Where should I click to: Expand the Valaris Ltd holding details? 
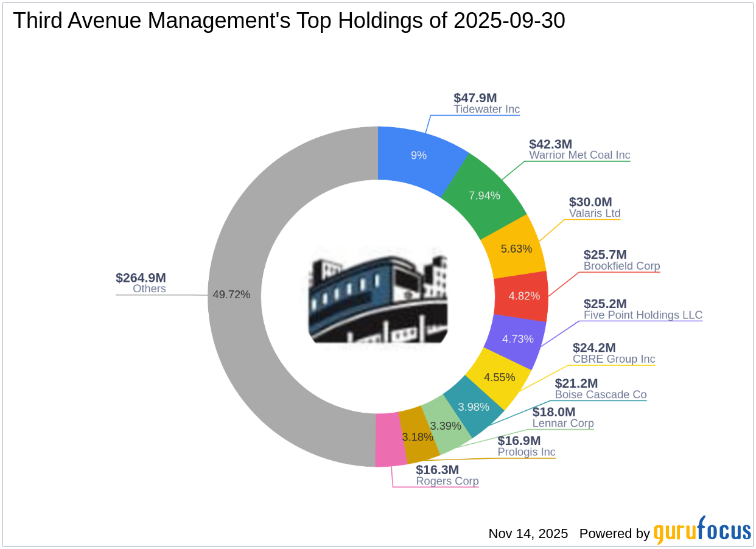(594, 213)
